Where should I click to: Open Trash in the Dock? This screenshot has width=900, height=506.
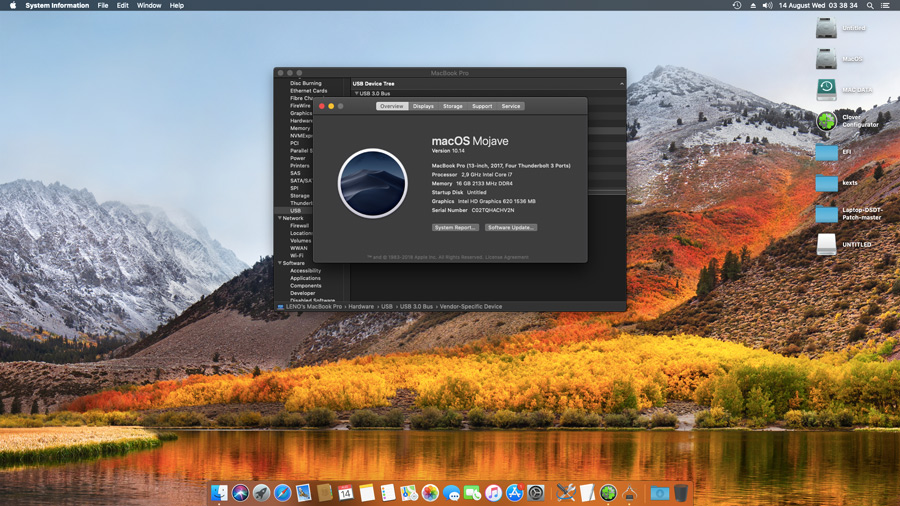coord(681,493)
